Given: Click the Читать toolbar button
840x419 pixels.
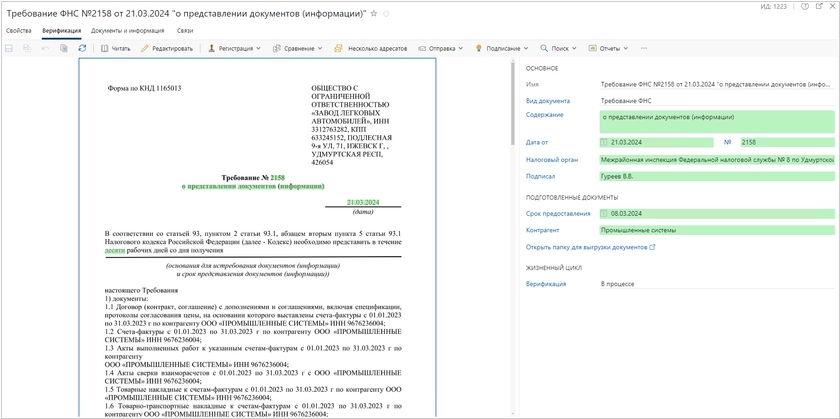Looking at the screenshot, I should 115,48.
